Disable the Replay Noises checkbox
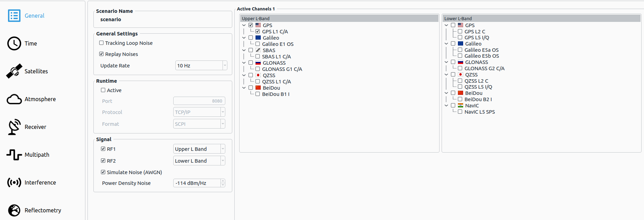The image size is (644, 220). click(101, 54)
